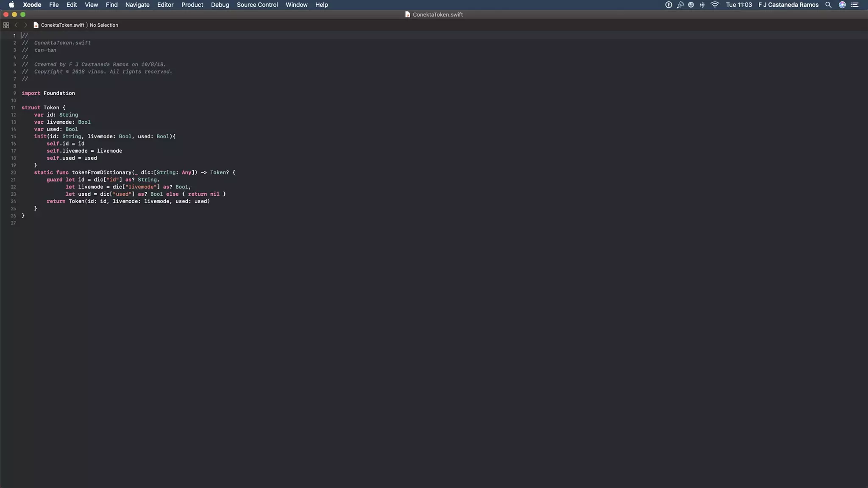This screenshot has width=868, height=488.
Task: Open the F J Castaneda Ramos user menu
Action: (788, 5)
